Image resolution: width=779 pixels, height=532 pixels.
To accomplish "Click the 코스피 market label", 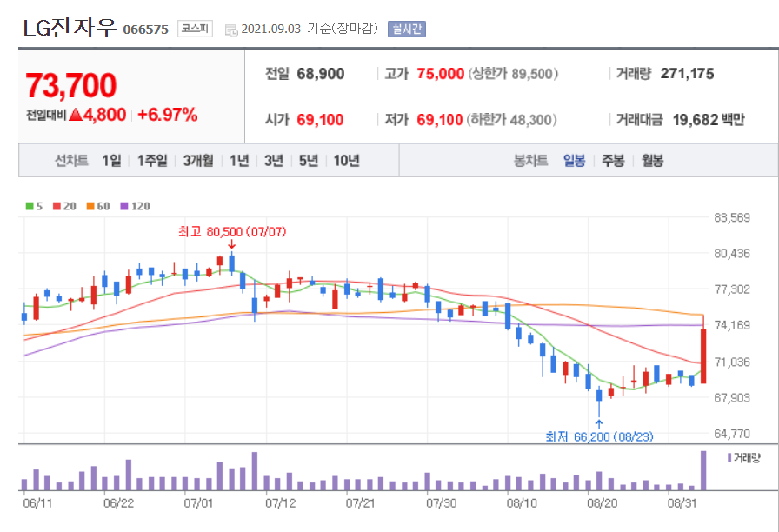I will point(195,29).
